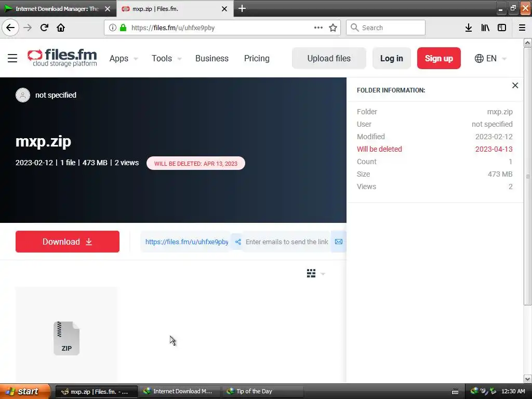
Task: Click the user avatar next to not specified
Action: click(23, 95)
